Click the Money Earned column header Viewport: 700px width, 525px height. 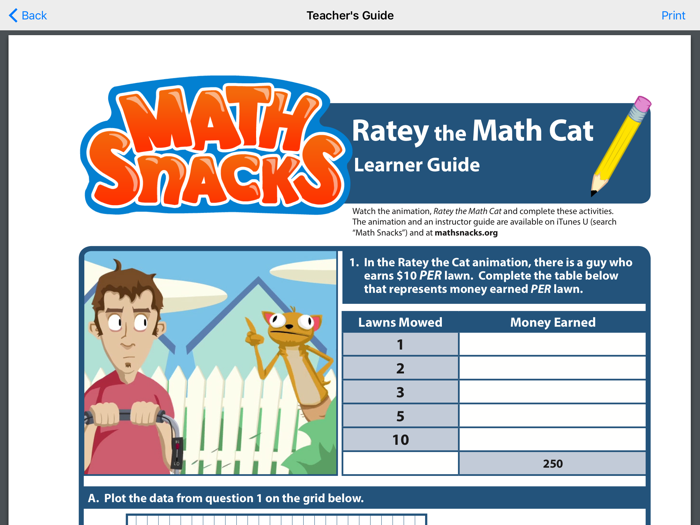[x=553, y=322]
